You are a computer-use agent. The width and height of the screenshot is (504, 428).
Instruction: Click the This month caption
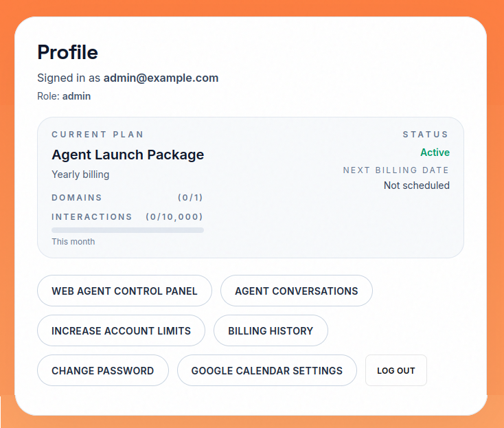point(73,242)
